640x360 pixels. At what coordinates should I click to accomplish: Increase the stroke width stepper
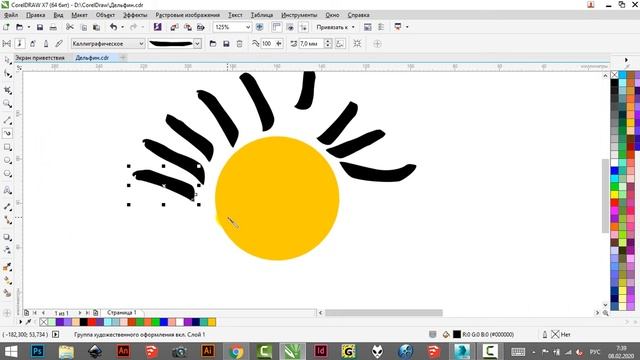point(328,41)
